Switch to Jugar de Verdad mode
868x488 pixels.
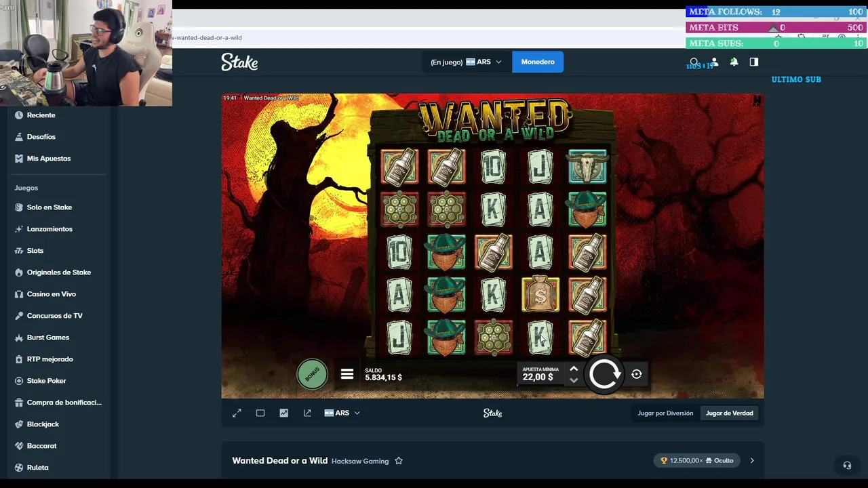click(730, 413)
